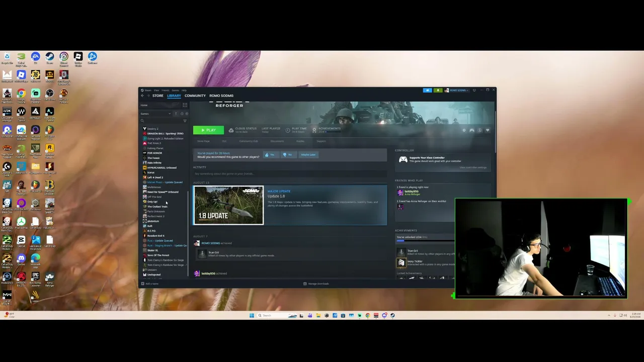
Task: Click the green PLAY button
Action: [x=208, y=130]
